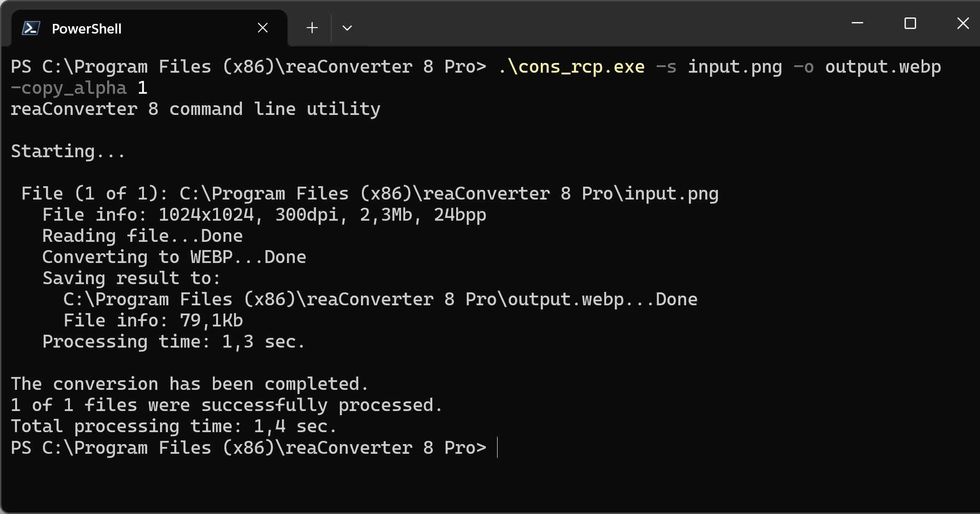980x514 pixels.
Task: Close the PowerShell tab
Action: tap(263, 28)
